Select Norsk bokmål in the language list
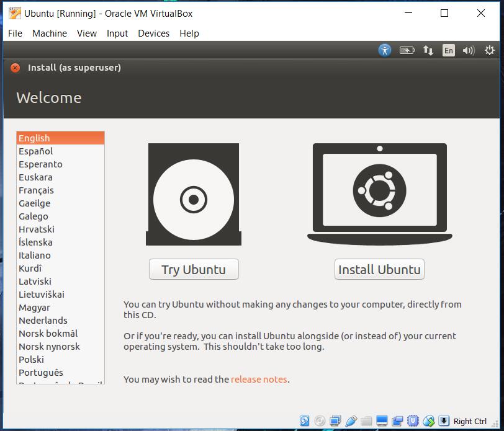This screenshot has height=431, width=504. [x=60, y=334]
